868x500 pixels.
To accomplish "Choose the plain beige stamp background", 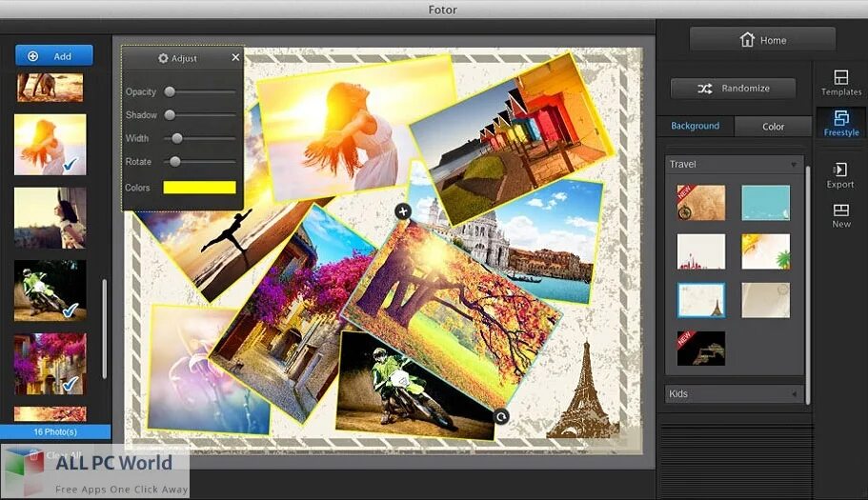I will coord(766,300).
